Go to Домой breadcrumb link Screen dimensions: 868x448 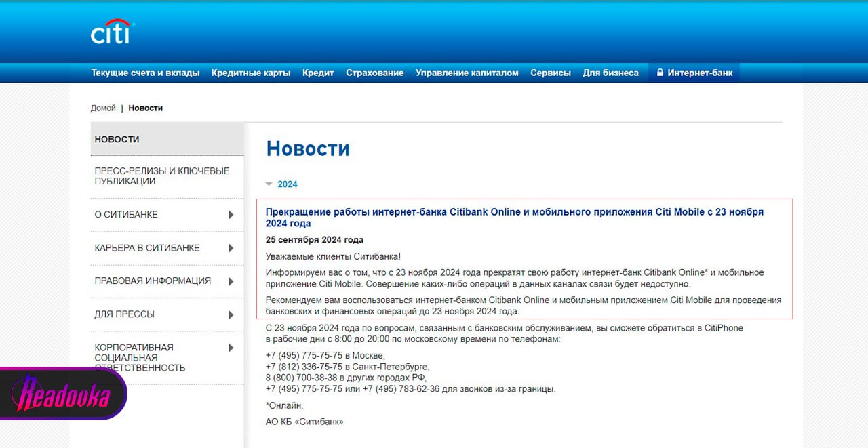coord(103,108)
